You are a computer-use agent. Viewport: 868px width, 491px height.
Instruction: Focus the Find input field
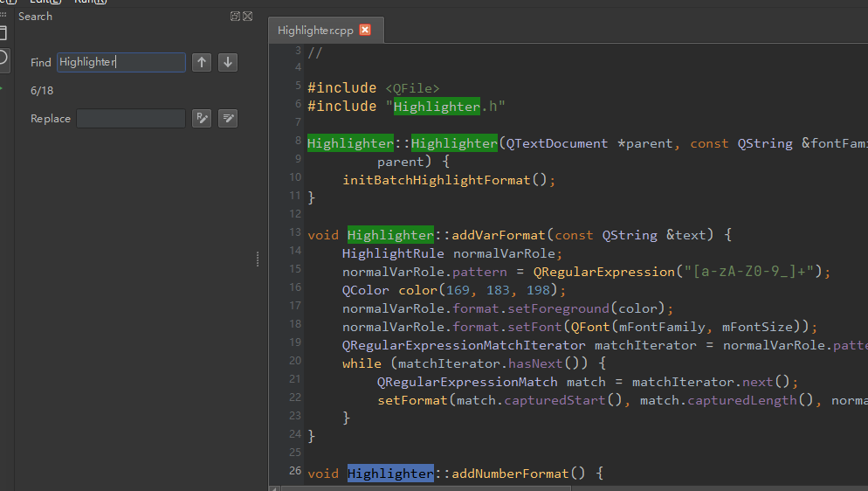click(x=121, y=62)
